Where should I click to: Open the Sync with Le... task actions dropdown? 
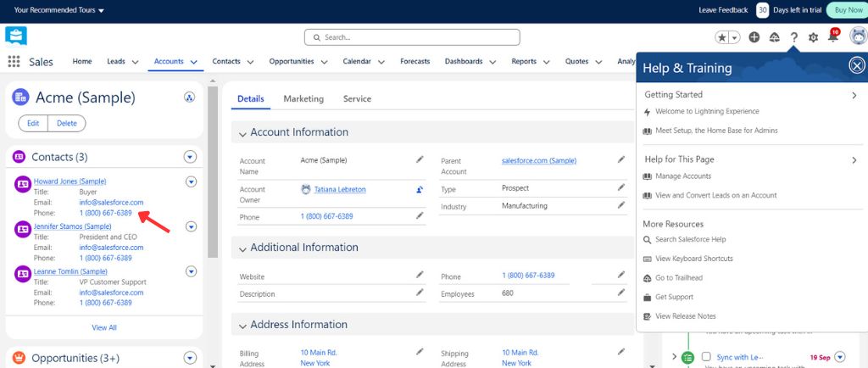click(x=840, y=357)
